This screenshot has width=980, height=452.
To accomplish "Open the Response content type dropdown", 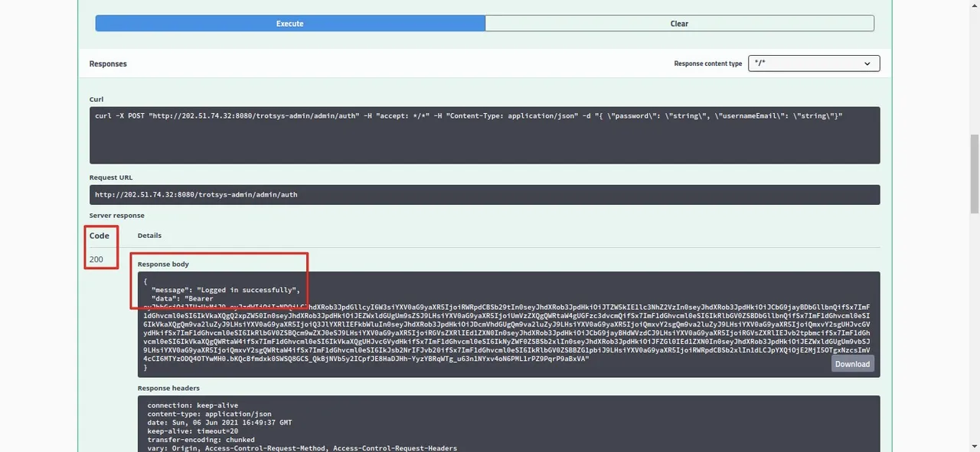I will [x=814, y=63].
